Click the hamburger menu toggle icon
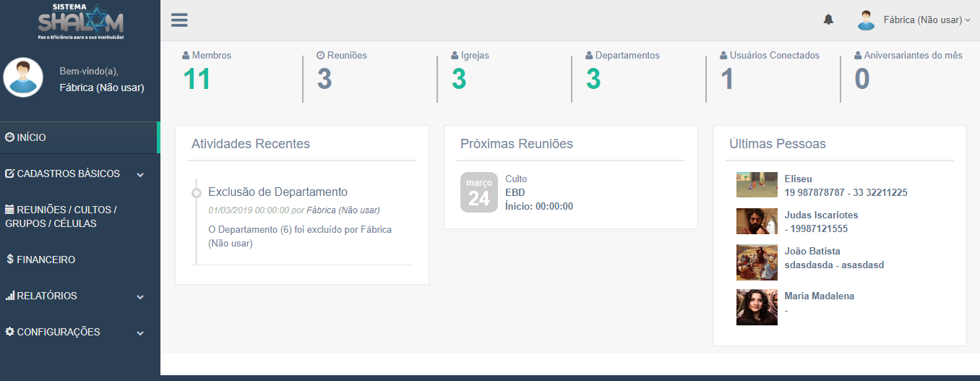This screenshot has height=381, width=980. [179, 20]
